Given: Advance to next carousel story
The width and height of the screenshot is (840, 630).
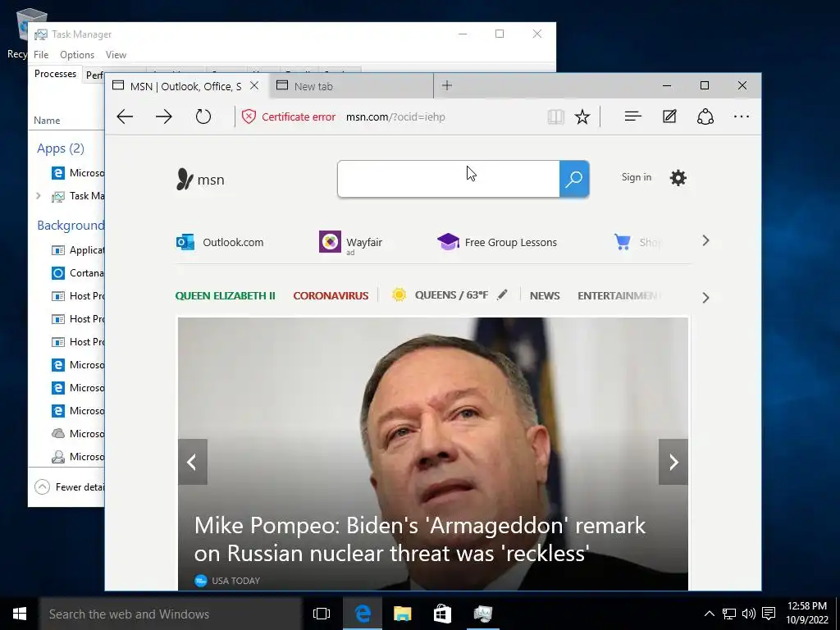Looking at the screenshot, I should [x=673, y=463].
